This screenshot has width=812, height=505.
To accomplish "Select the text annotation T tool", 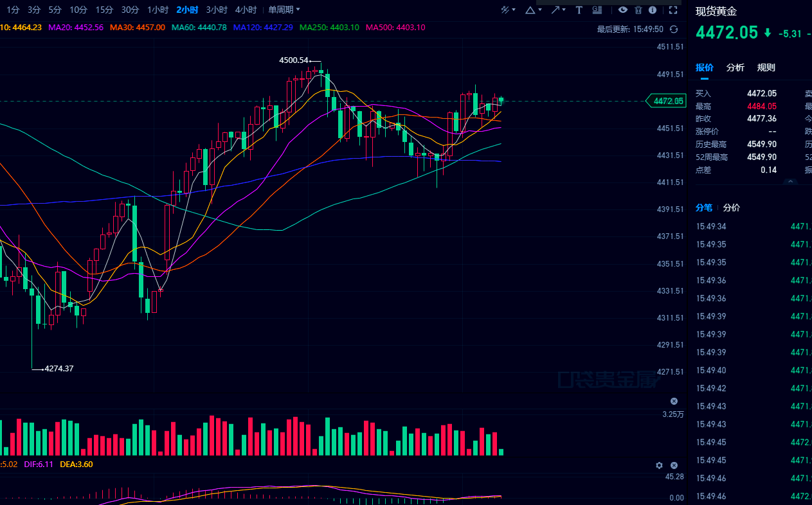I will click(579, 10).
